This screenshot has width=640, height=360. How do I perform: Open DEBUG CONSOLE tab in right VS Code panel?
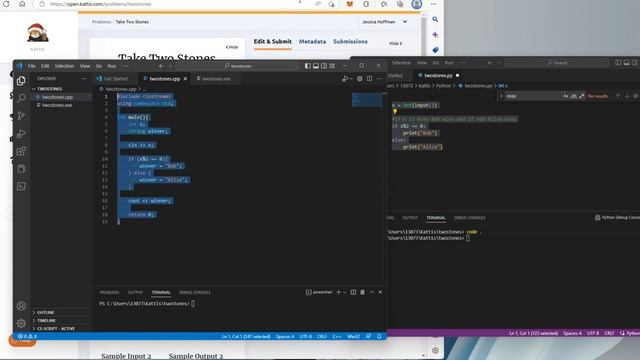click(x=469, y=218)
